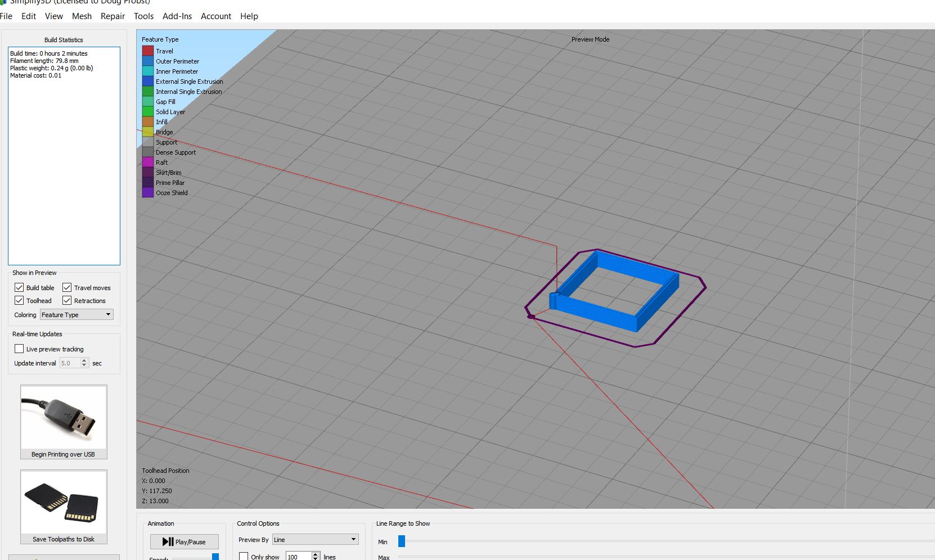Click the USB cable icon to begin printing
This screenshot has width=935, height=560.
click(64, 417)
